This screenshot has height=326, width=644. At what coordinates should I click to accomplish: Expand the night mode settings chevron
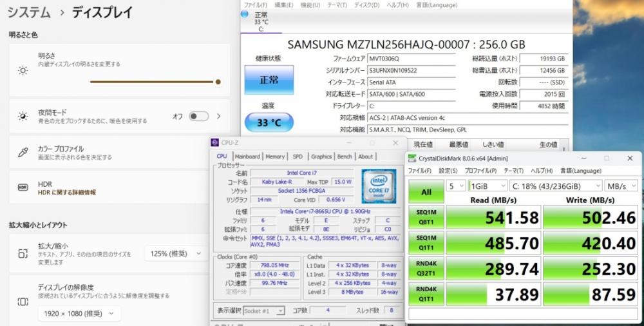[x=218, y=117]
